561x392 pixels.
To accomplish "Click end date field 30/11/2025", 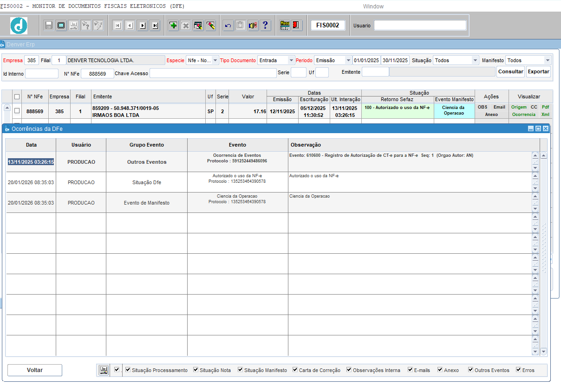I will coord(395,60).
